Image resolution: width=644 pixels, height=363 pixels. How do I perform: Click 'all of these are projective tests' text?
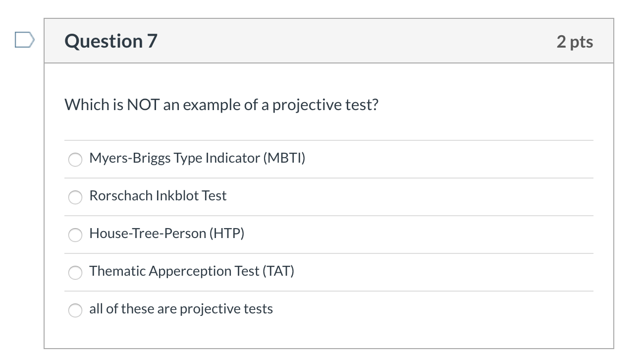point(181,309)
